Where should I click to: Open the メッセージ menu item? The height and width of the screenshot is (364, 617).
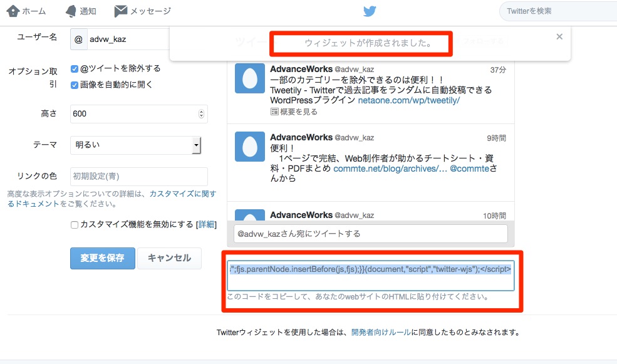click(142, 11)
